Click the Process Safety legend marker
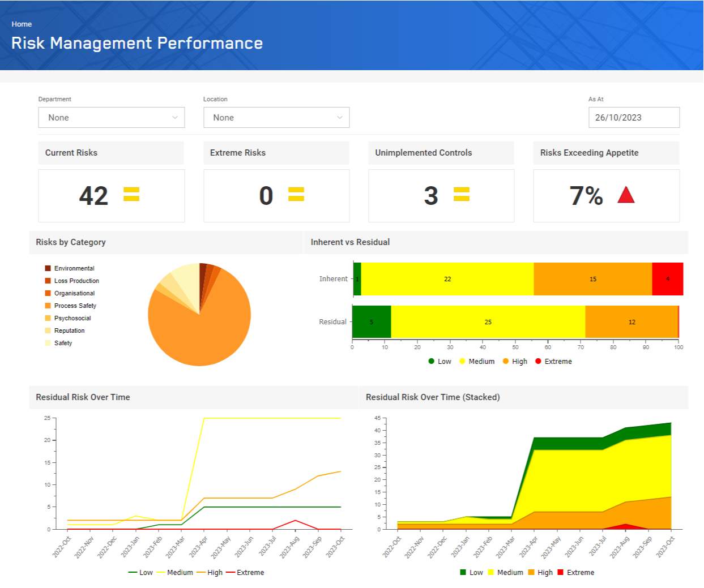 pyautogui.click(x=48, y=306)
